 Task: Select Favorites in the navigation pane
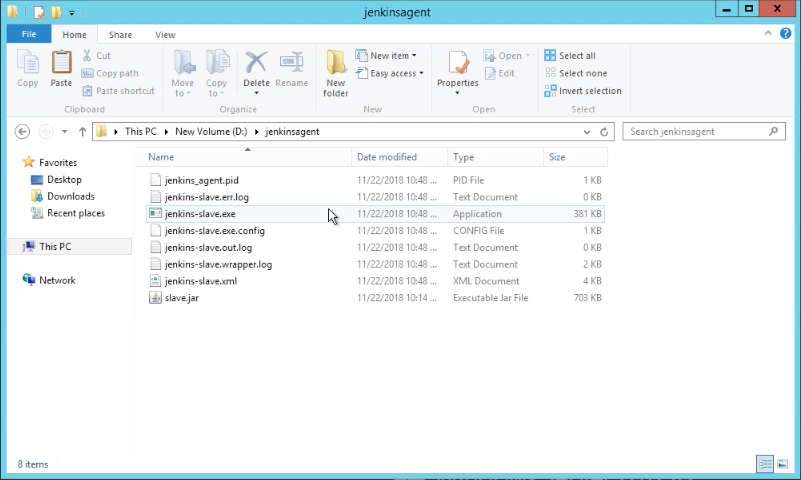50,162
